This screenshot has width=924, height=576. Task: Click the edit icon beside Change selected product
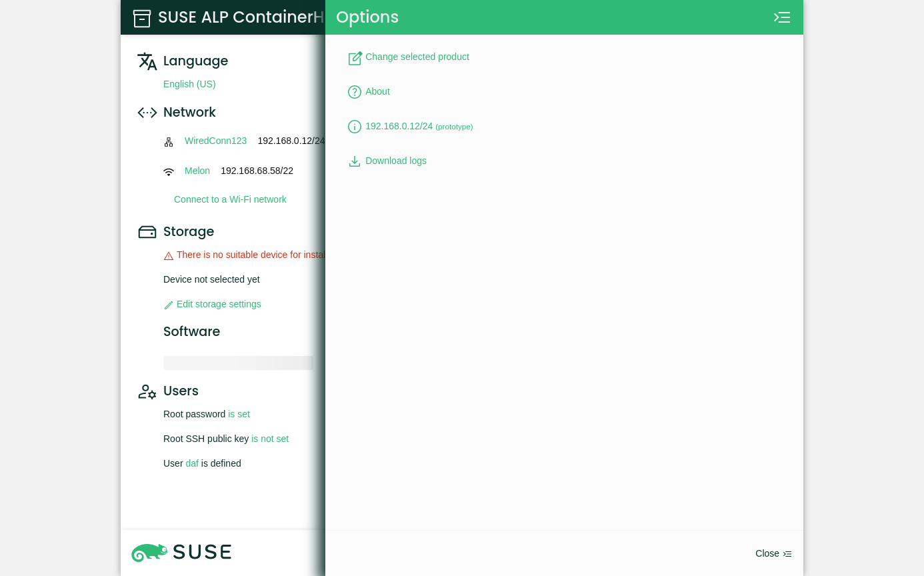point(355,58)
